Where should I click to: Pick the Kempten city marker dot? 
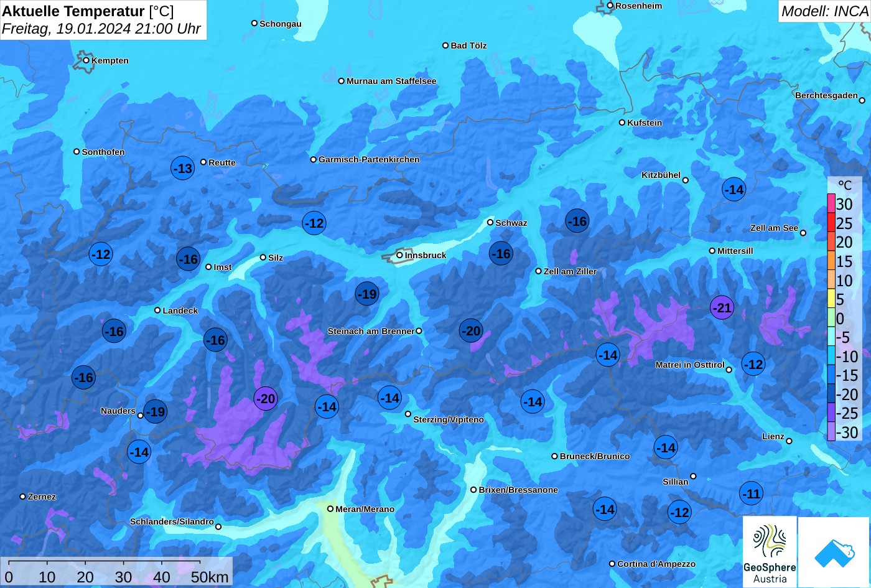point(86,60)
